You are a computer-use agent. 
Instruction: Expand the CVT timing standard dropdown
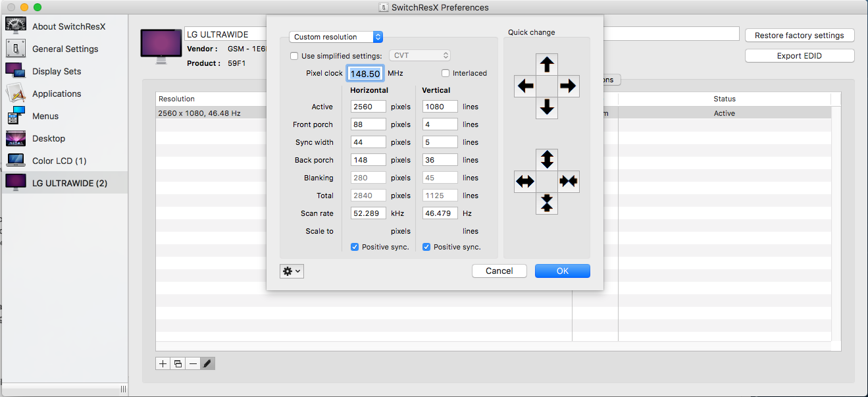[x=420, y=56]
